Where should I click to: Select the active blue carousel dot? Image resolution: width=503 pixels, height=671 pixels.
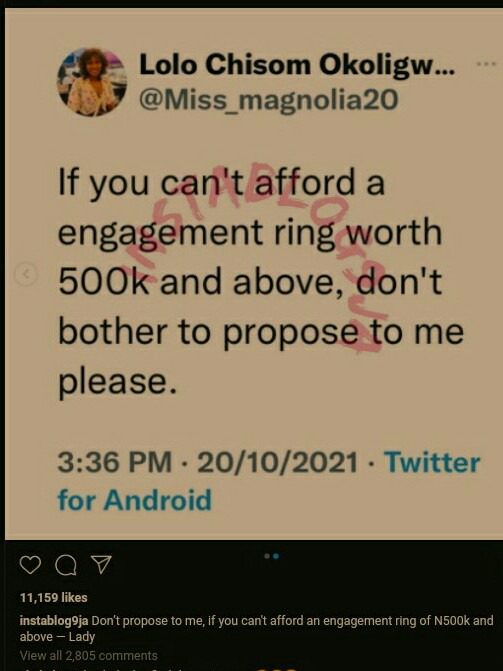[x=276, y=556]
